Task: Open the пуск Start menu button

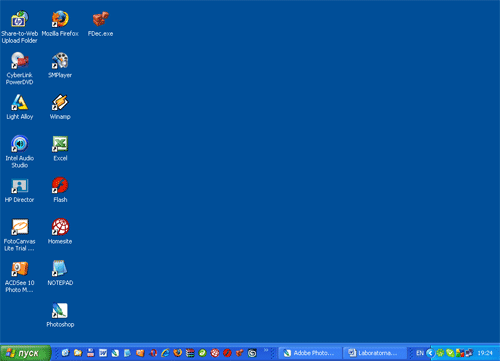Action: [25, 353]
